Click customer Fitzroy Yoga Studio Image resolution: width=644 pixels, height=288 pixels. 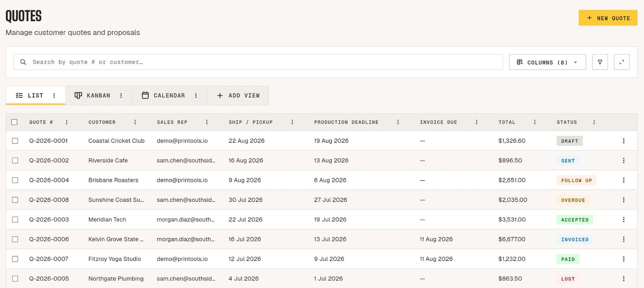115,259
